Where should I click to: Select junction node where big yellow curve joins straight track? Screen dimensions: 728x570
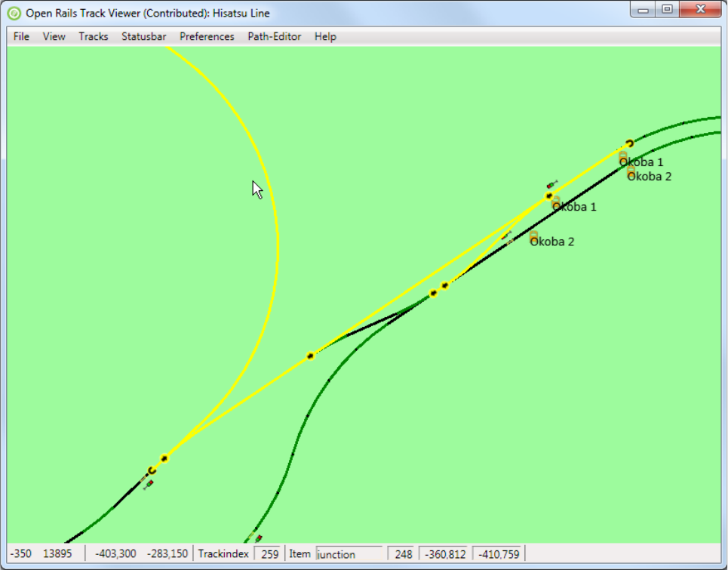[x=164, y=458]
